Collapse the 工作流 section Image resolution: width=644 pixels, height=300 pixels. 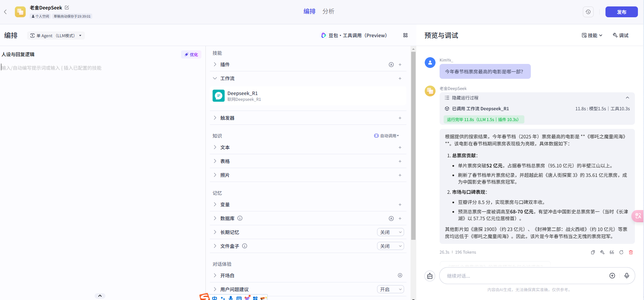pos(308,78)
